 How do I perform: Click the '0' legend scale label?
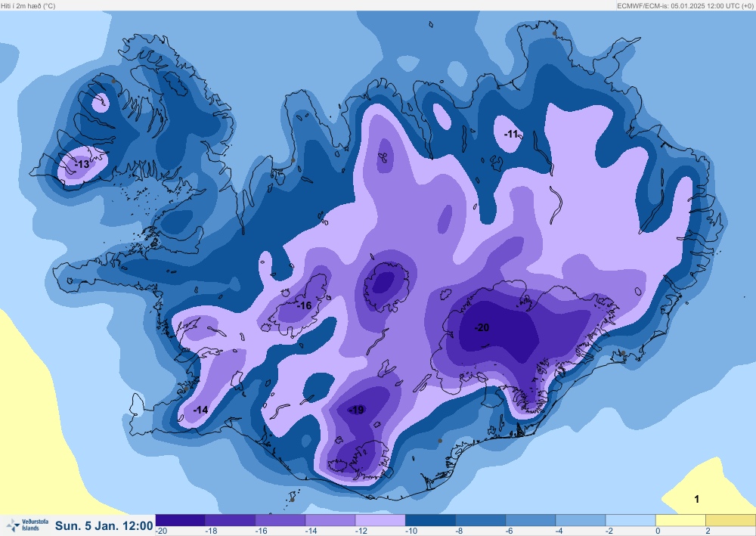coord(658,531)
